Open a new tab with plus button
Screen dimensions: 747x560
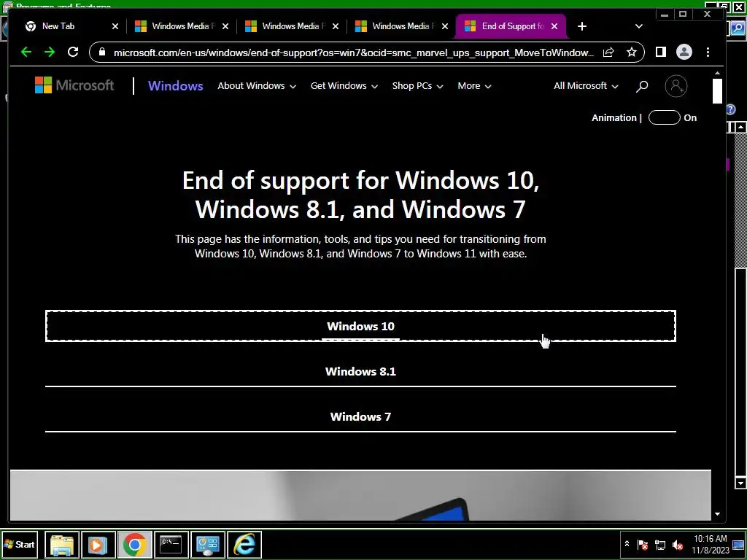(x=582, y=26)
